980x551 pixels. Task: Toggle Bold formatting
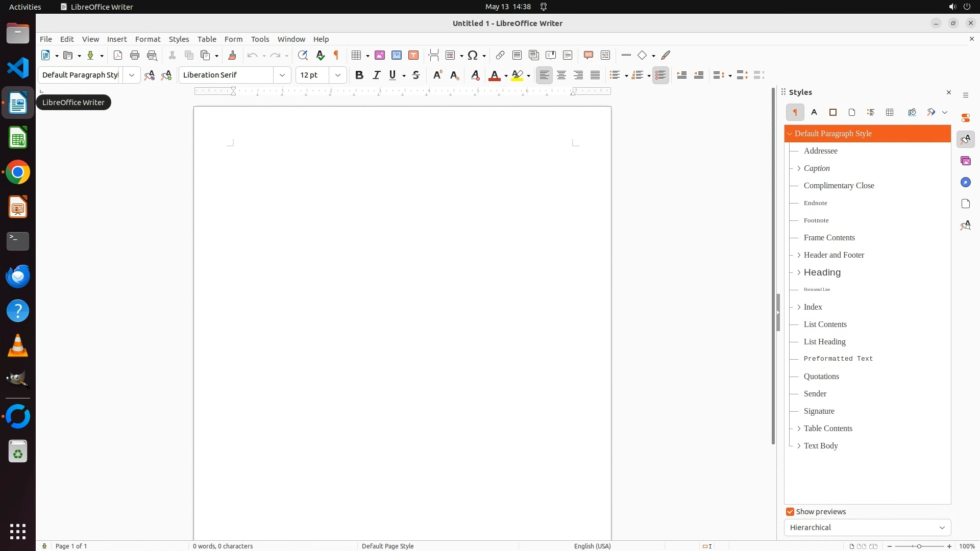point(359,75)
